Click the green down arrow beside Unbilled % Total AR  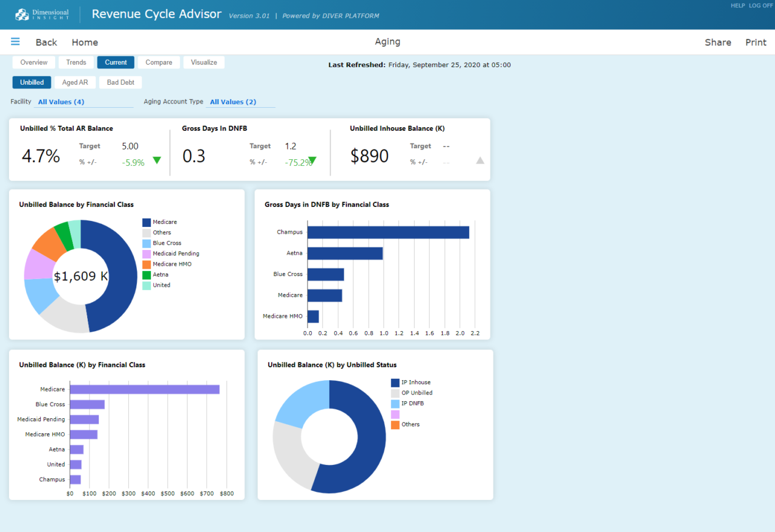157,160
